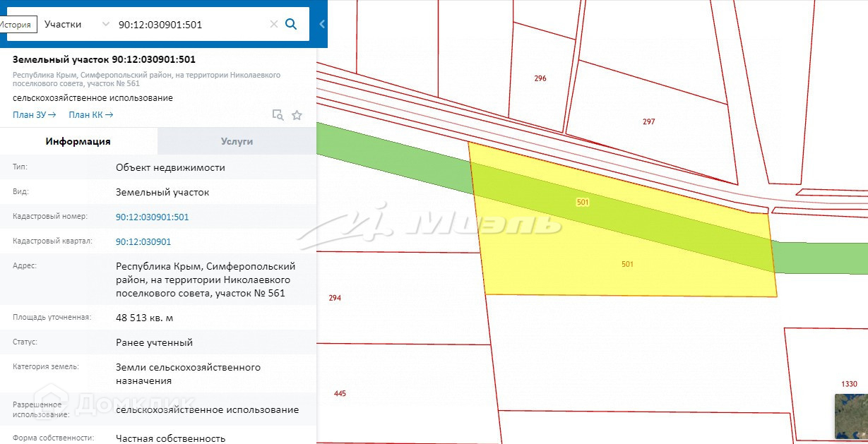
Task: Clear the search field with X icon
Action: pos(274,24)
